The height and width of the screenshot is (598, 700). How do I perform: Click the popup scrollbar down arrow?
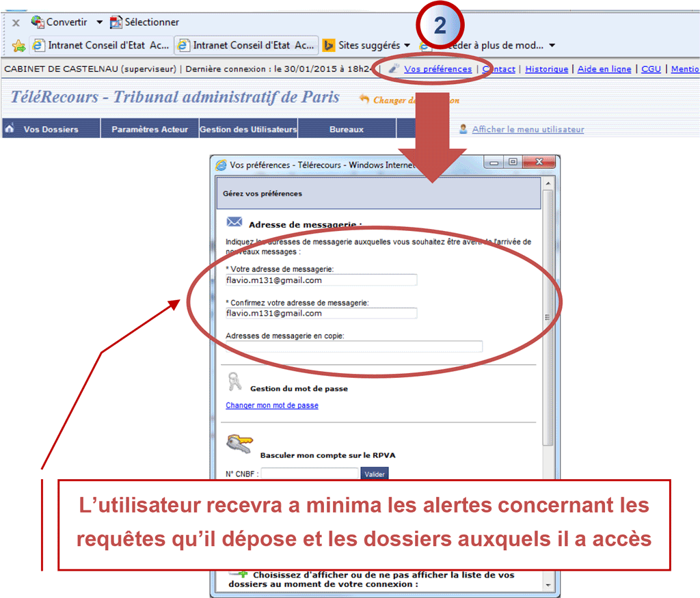coord(548,584)
